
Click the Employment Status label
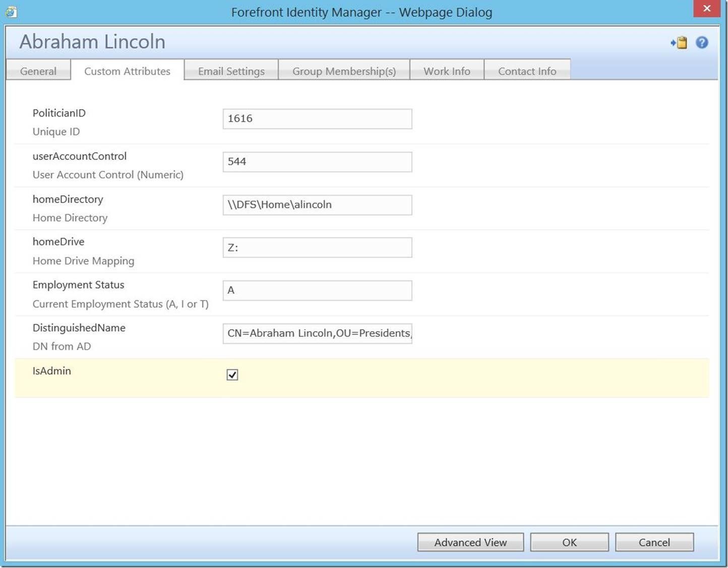(x=78, y=285)
